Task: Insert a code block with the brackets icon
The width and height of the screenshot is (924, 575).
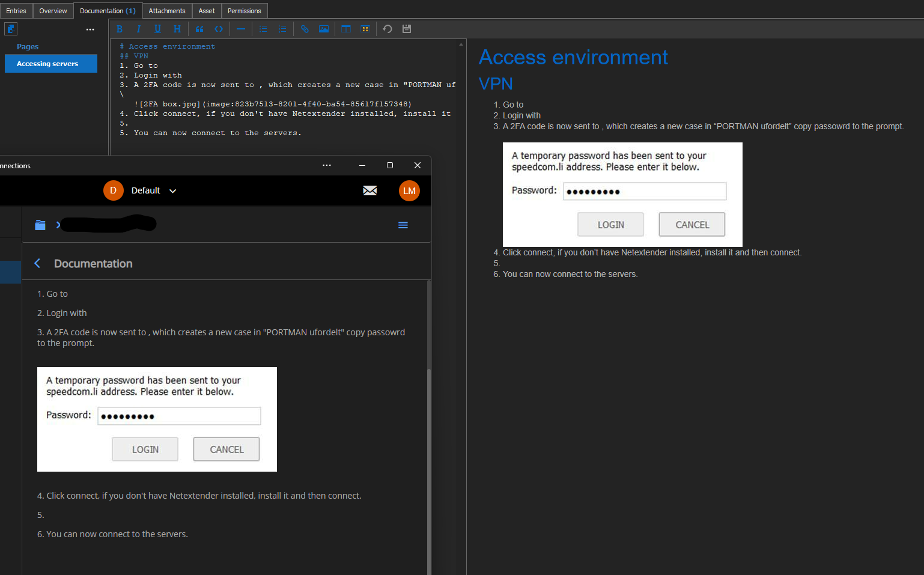Action: [x=219, y=29]
